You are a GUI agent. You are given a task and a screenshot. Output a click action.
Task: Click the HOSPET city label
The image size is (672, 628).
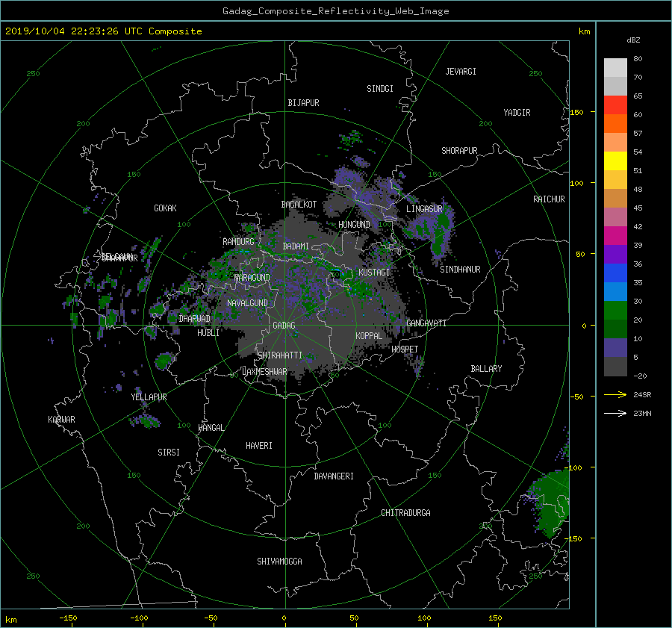(405, 349)
